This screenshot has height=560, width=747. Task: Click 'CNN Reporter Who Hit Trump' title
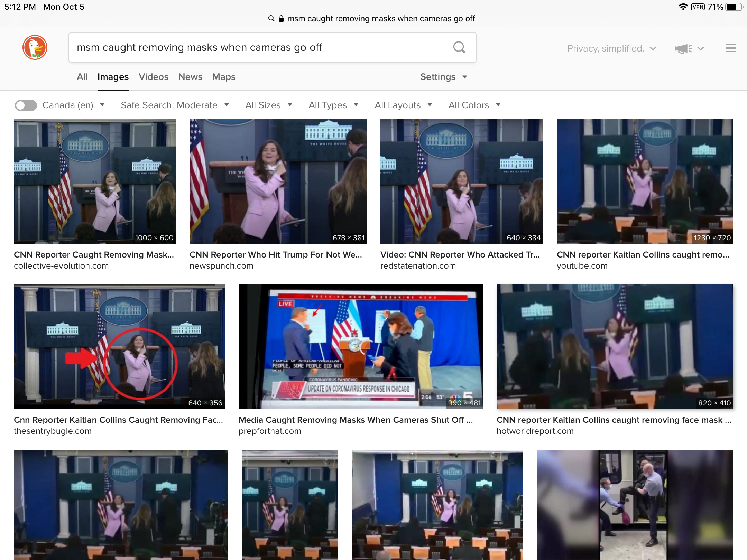[276, 255]
